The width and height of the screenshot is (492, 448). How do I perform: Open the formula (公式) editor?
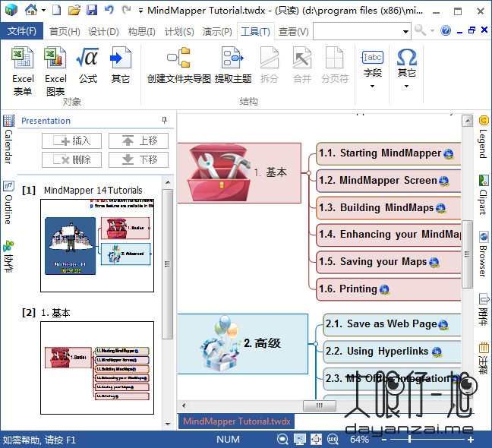click(87, 65)
